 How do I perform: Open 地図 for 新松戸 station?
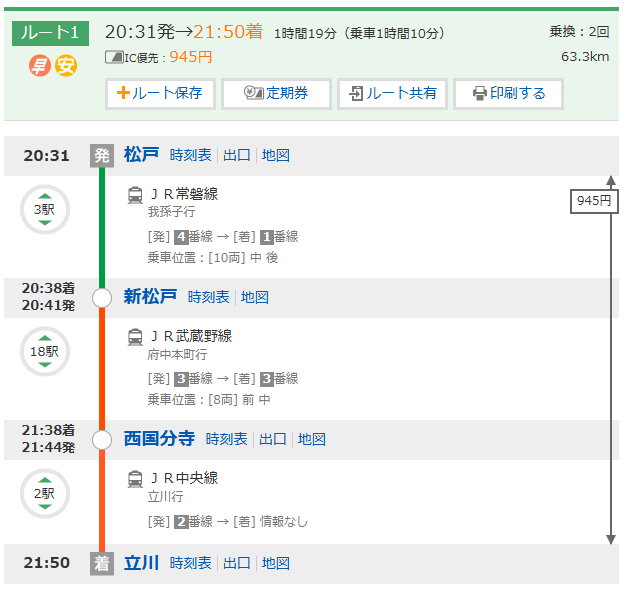click(255, 298)
